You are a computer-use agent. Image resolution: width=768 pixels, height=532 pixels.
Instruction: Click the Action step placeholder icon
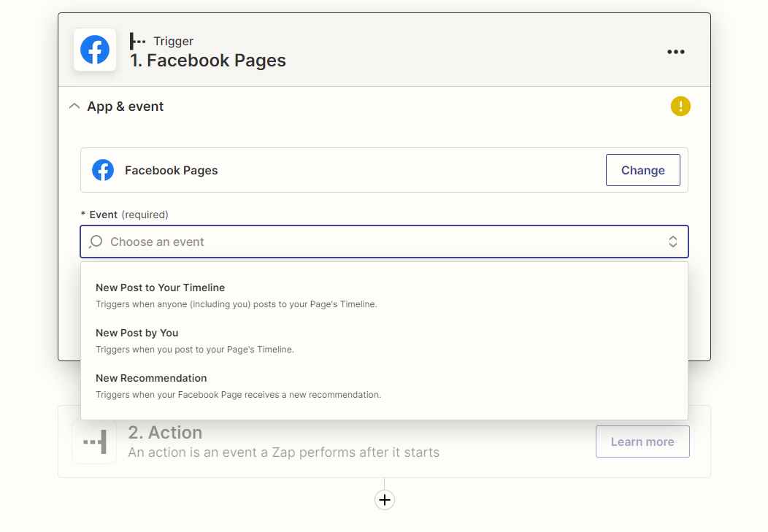(94, 442)
